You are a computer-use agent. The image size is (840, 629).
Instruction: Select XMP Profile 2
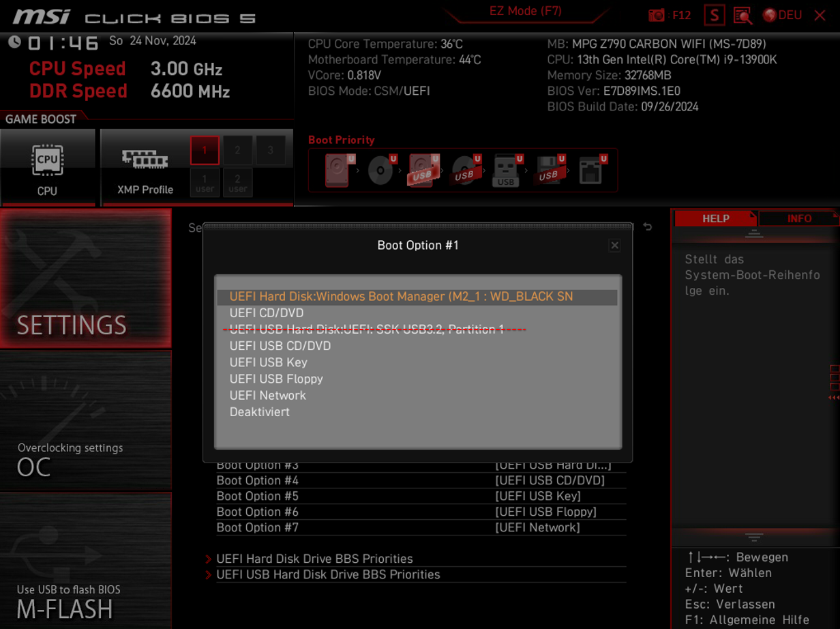tap(237, 150)
